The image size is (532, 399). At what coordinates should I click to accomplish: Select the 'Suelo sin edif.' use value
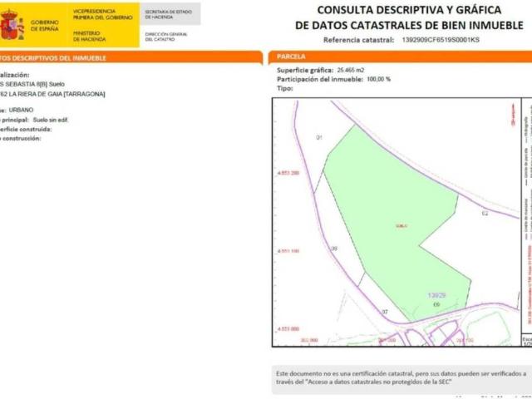51,120
